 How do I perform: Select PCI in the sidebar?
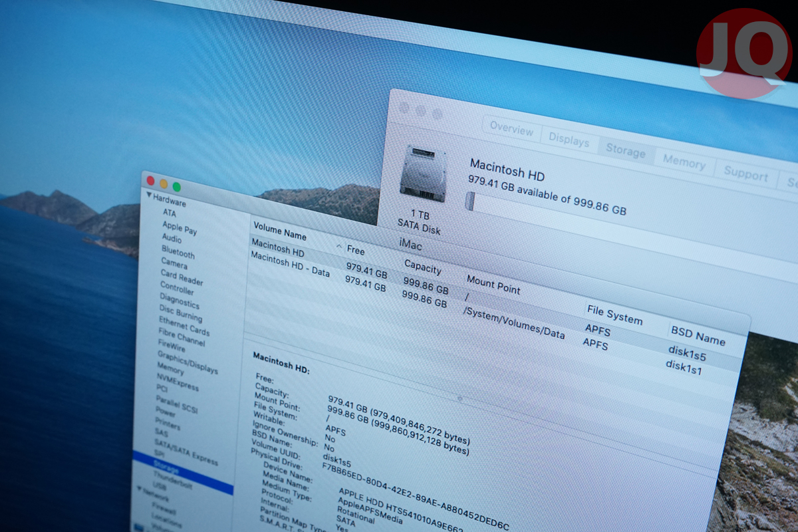[x=162, y=388]
